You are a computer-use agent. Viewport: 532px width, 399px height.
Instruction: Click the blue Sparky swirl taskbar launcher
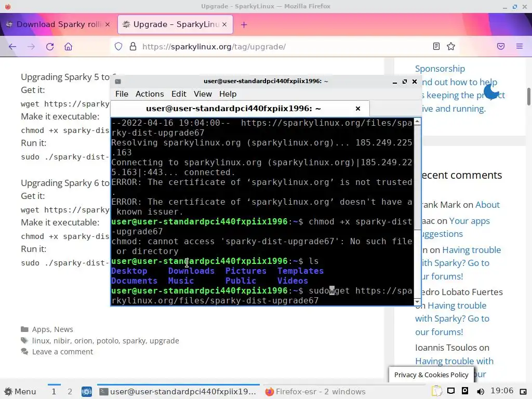point(87,392)
